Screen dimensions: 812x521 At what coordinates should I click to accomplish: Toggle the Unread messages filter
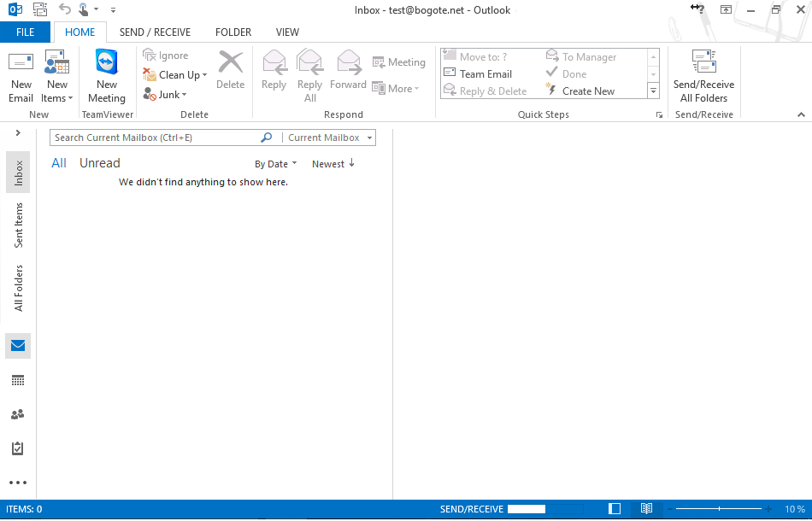tap(99, 163)
